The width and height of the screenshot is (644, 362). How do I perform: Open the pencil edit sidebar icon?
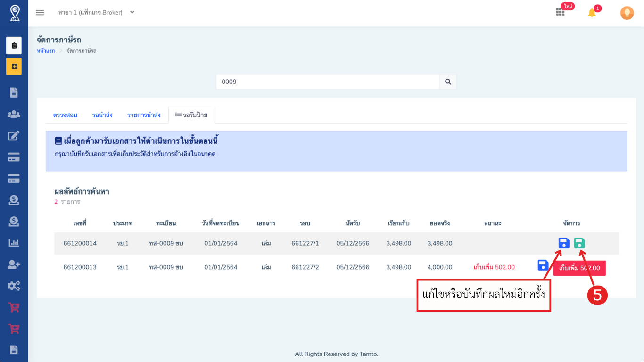click(14, 136)
